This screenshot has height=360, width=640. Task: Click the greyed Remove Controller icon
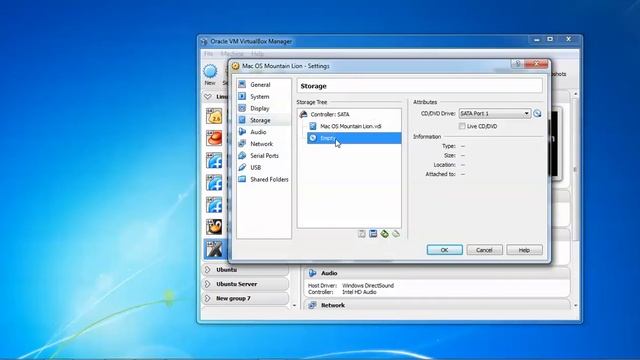[396, 233]
